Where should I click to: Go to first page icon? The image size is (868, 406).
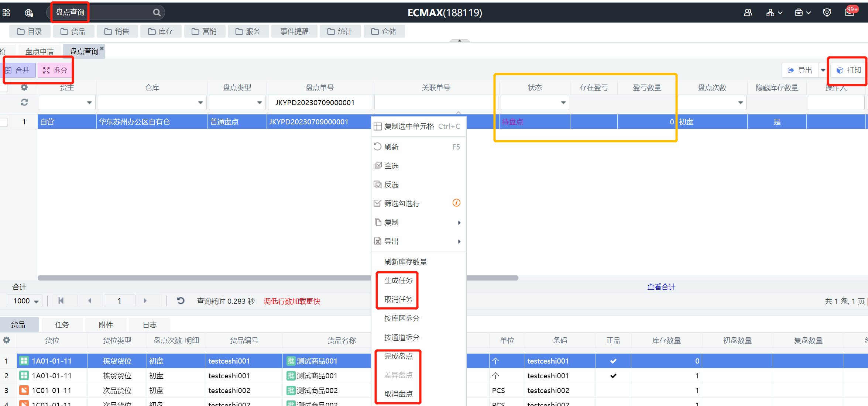[61, 301]
